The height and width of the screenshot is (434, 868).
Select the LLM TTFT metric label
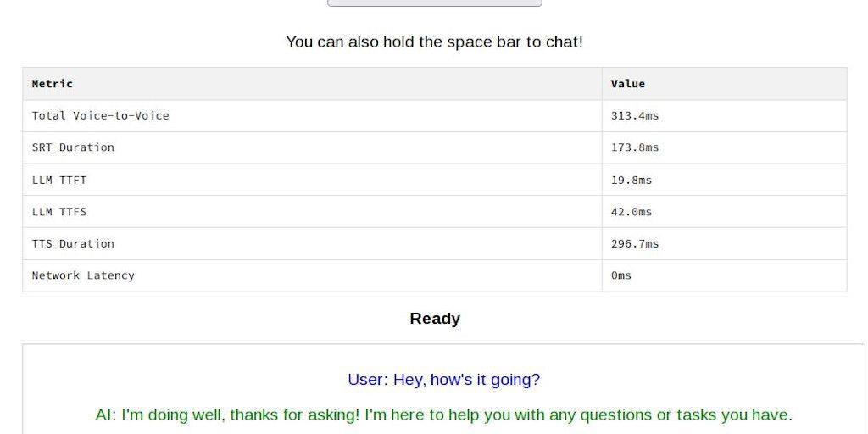click(59, 180)
